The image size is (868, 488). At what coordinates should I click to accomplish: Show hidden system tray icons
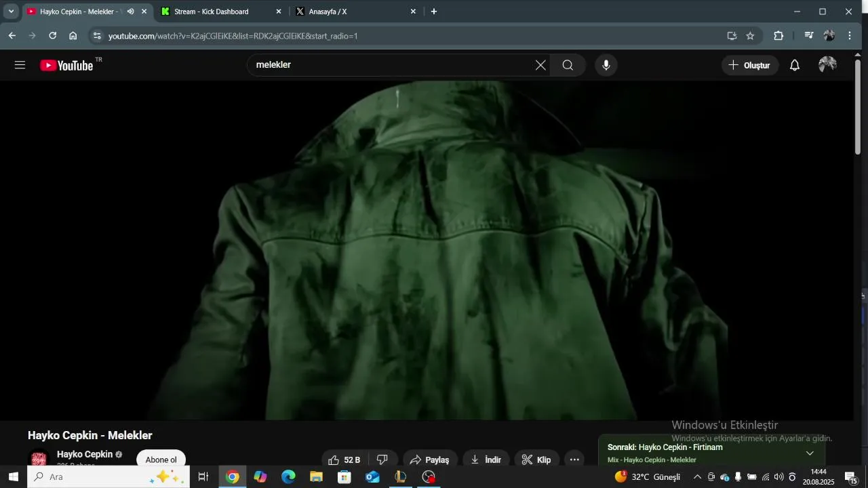click(x=697, y=477)
